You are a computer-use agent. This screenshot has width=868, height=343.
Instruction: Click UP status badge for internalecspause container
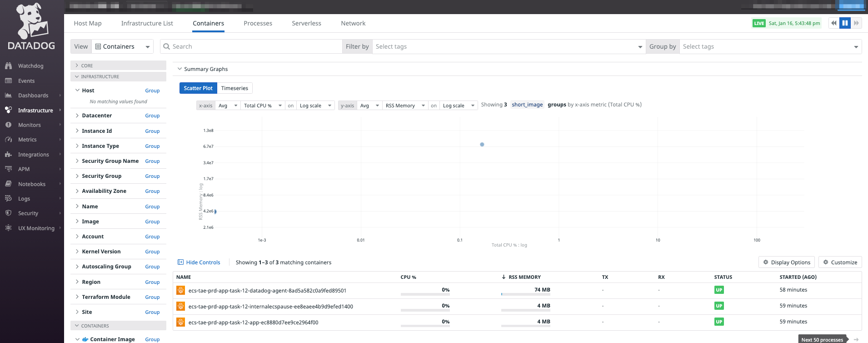point(719,306)
